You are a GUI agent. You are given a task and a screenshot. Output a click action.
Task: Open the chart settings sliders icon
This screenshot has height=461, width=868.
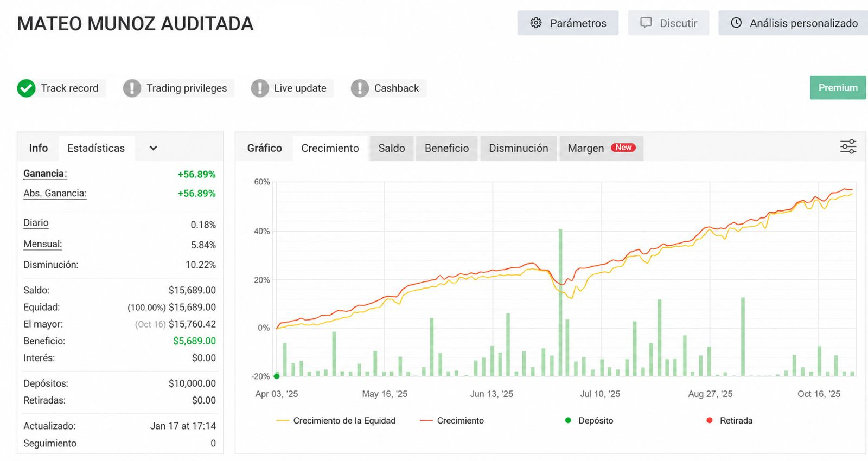coord(848,146)
